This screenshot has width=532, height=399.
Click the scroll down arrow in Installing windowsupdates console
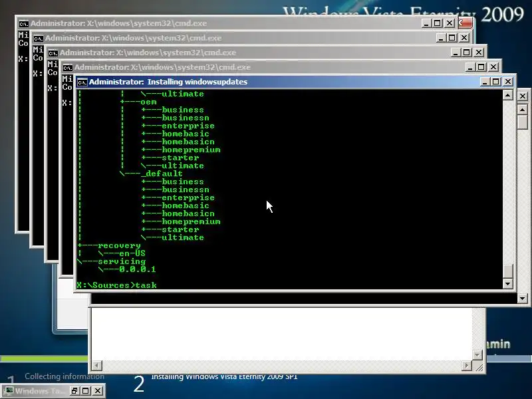[x=507, y=284]
